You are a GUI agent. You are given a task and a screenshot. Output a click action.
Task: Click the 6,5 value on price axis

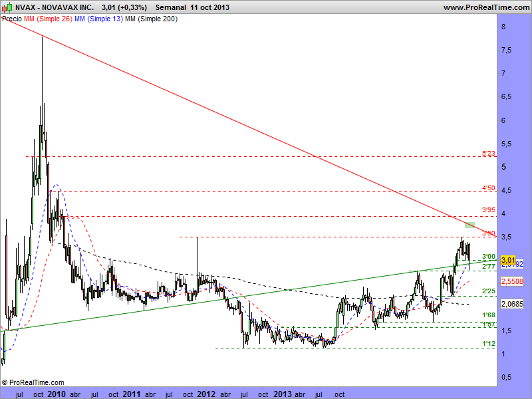[x=506, y=97]
